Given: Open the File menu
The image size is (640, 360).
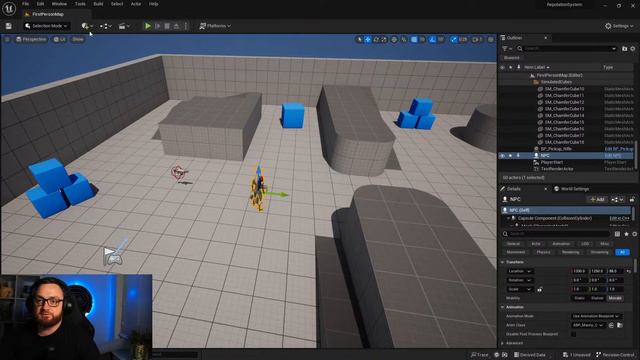Looking at the screenshot, I should [x=25, y=4].
